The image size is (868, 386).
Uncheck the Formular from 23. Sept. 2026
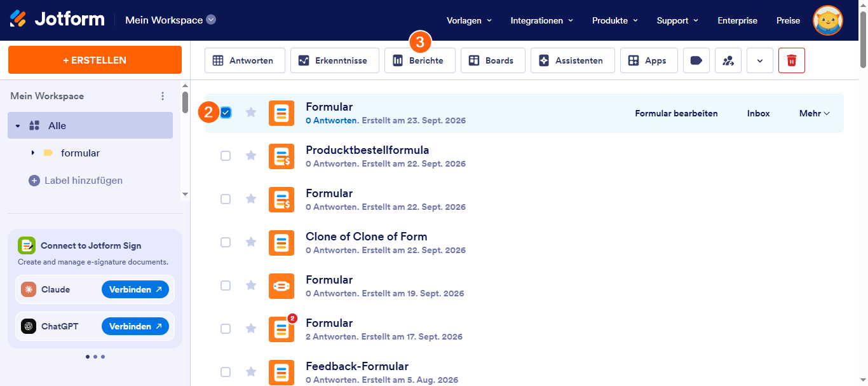click(x=226, y=113)
